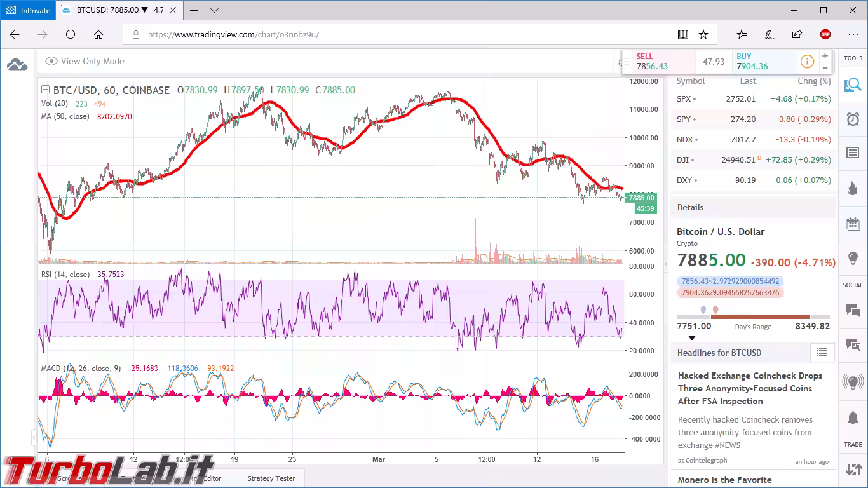This screenshot has width=868, height=488.
Task: Open the Notifications bell icon
Action: pos(853,417)
